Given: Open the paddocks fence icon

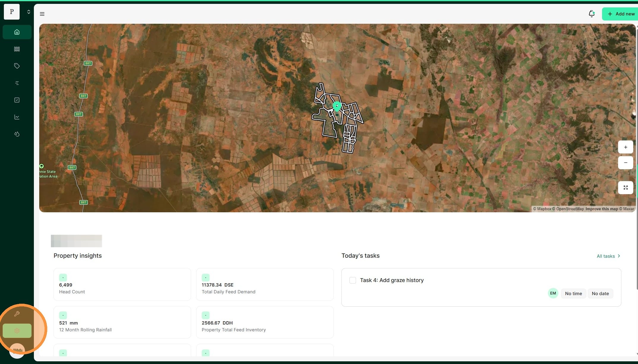Looking at the screenshot, I should pos(17,49).
